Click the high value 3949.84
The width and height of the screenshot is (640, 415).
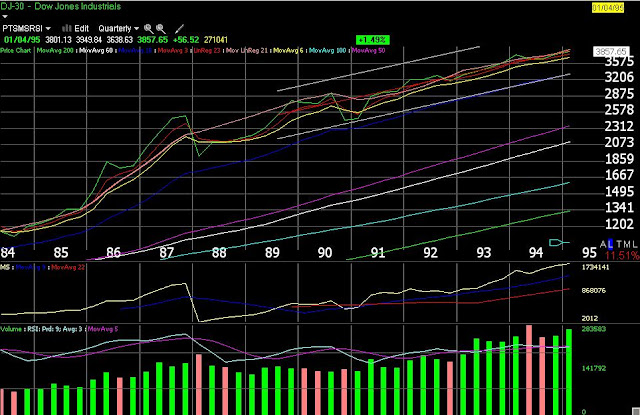[x=89, y=40]
